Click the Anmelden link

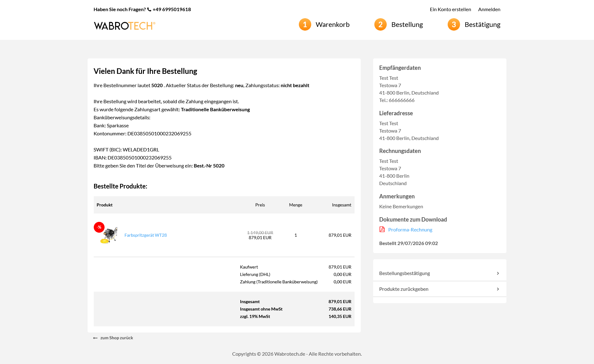(489, 9)
